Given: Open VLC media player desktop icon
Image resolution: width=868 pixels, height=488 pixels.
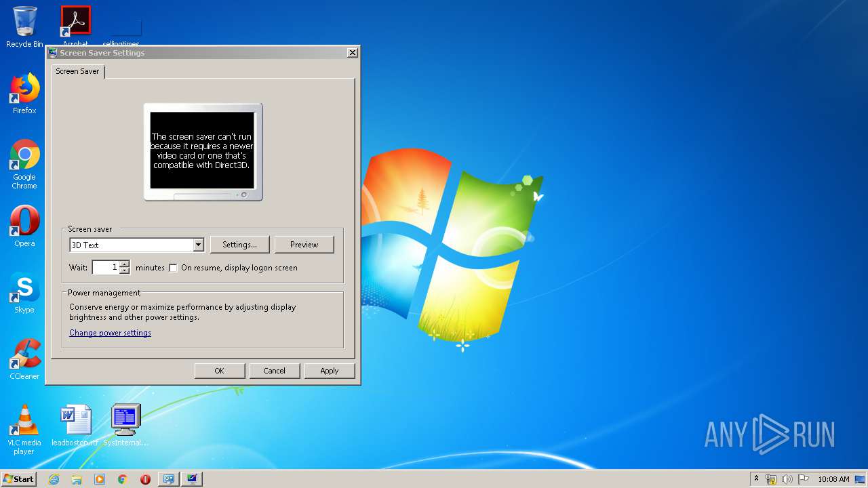Looking at the screenshot, I should point(24,430).
